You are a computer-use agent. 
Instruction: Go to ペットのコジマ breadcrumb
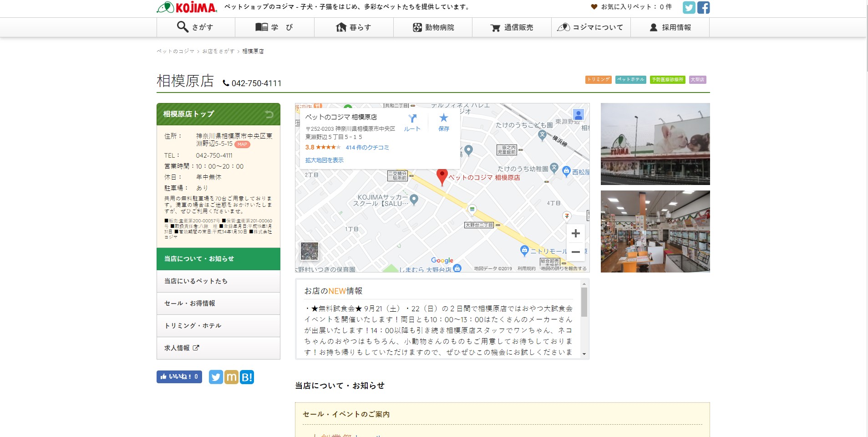[175, 51]
